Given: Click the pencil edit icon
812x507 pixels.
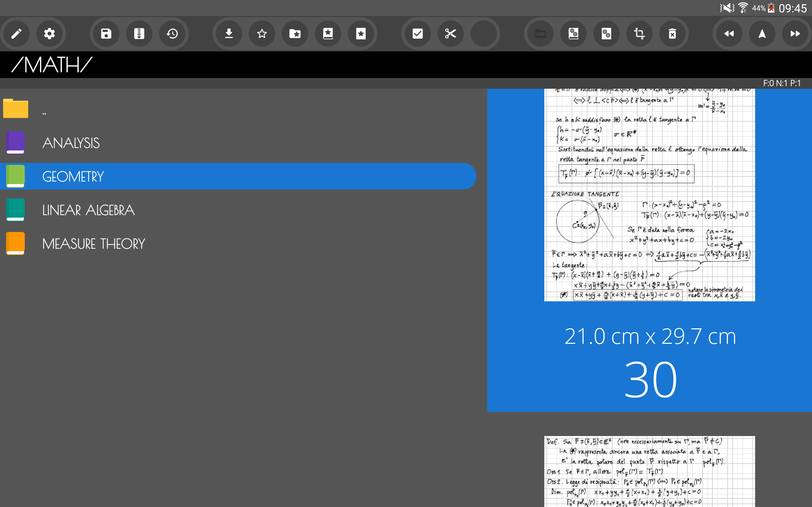Looking at the screenshot, I should point(16,34).
